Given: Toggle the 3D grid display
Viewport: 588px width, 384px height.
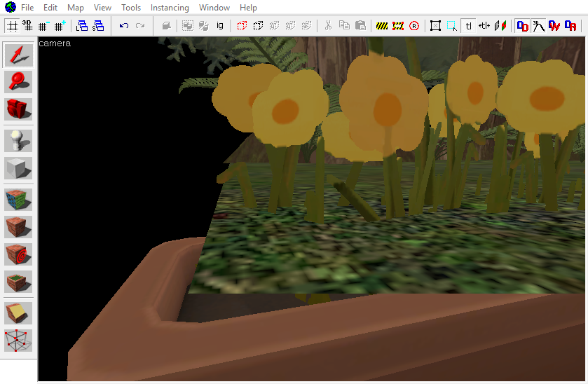Looking at the screenshot, I should (x=27, y=26).
